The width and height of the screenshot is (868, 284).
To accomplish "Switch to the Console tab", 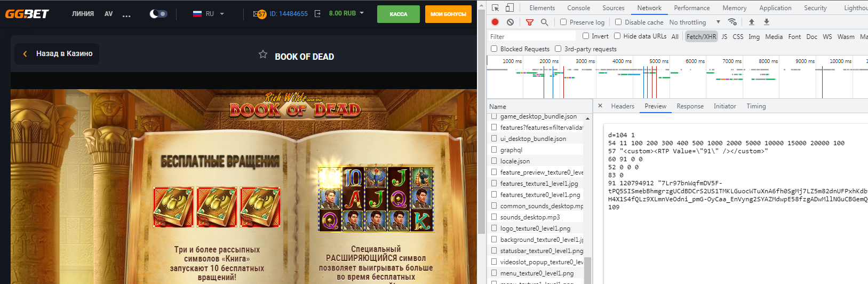I will [578, 8].
